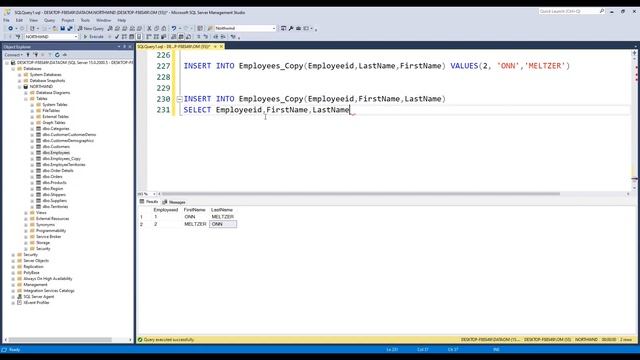Image resolution: width=640 pixels, height=360 pixels.
Task: Switch to the Messages tab
Action: [174, 202]
